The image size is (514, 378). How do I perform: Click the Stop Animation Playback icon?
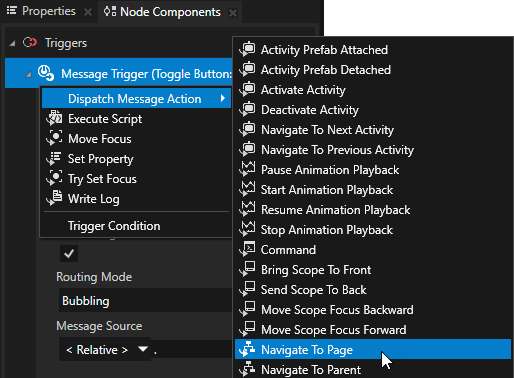click(247, 229)
